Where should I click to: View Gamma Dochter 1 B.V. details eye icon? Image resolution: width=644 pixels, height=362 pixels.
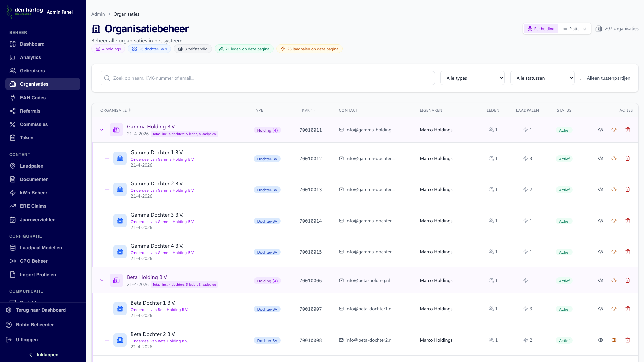click(600, 158)
